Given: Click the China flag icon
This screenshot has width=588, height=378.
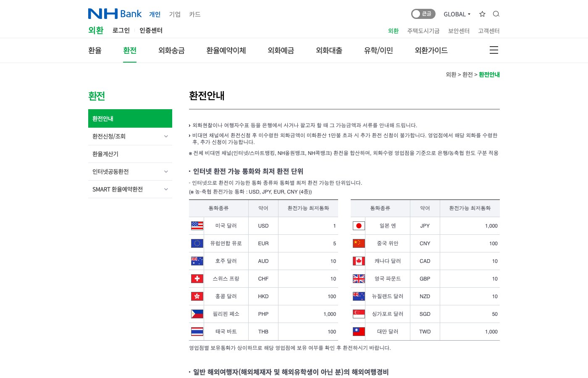Looking at the screenshot, I should (359, 243).
